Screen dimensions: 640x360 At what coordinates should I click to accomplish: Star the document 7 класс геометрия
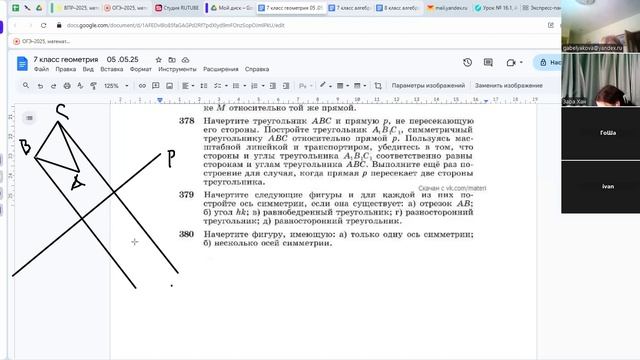pyautogui.click(x=159, y=60)
